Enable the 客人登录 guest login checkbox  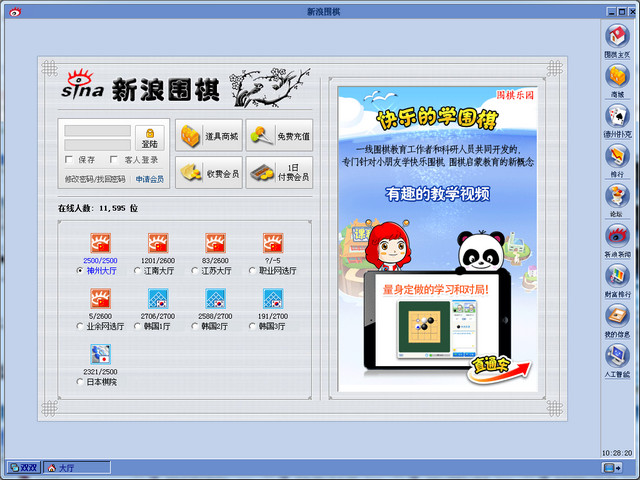tap(114, 160)
